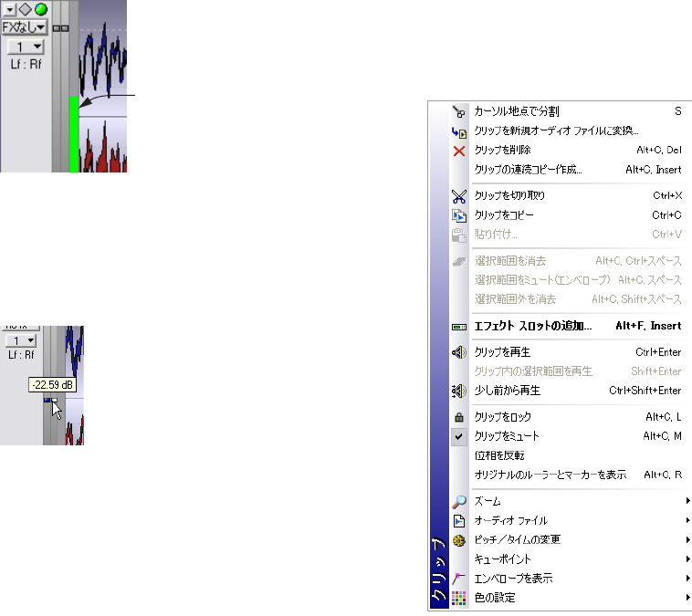
Task: Click 選択範囲外を消去 menu entry
Action: pyautogui.click(x=578, y=299)
